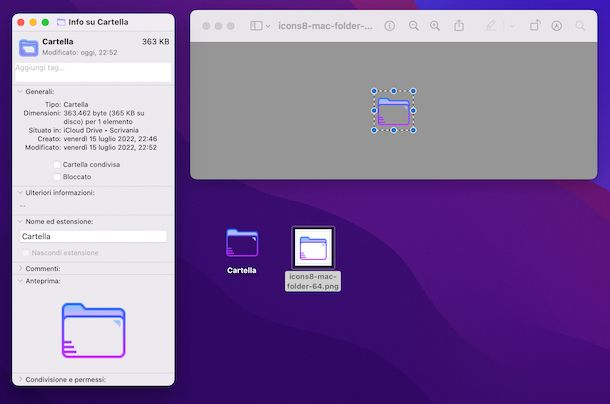This screenshot has height=404, width=610.
Task: Click the Preview window title icons8-mac-folder
Action: [325, 26]
